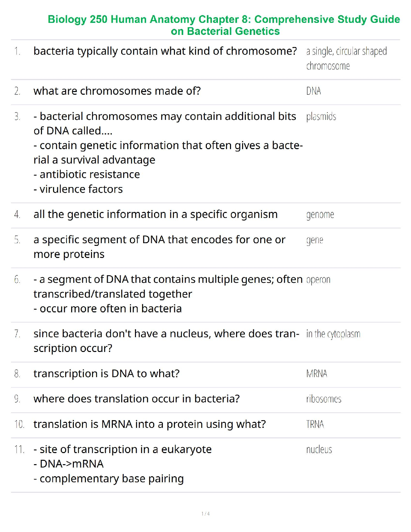Click the 'genome' answer text
The width and height of the screenshot is (411, 532).
[320, 214]
